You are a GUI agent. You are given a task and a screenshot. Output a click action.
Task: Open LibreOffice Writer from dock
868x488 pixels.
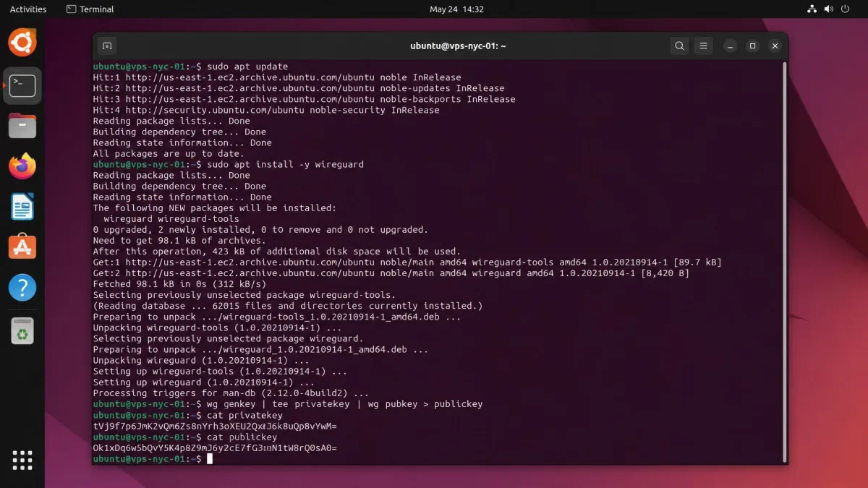pyautogui.click(x=22, y=207)
